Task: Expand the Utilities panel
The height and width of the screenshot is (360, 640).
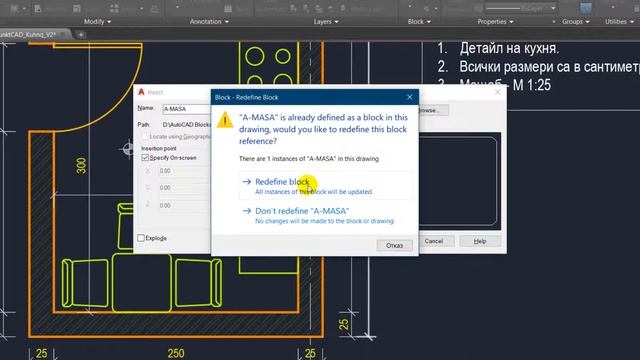Action: click(x=619, y=22)
